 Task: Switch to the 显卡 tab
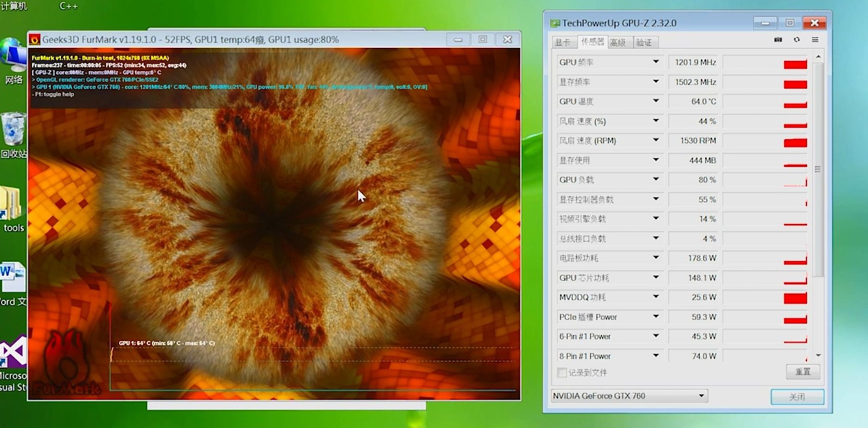[563, 42]
